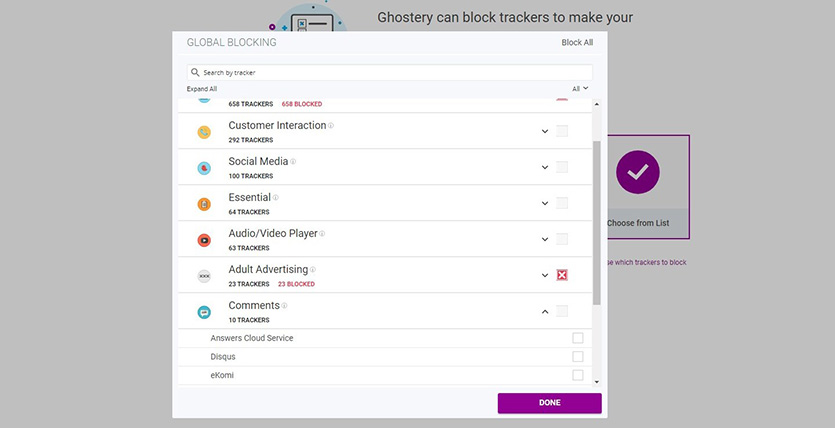The image size is (835, 428).
Task: Open the All filter dropdown
Action: click(580, 89)
